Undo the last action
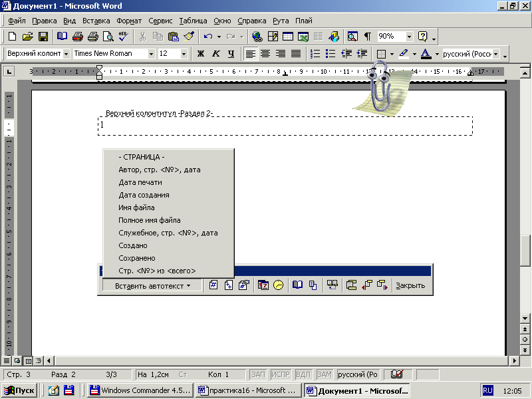The image size is (532, 399). coord(208,37)
